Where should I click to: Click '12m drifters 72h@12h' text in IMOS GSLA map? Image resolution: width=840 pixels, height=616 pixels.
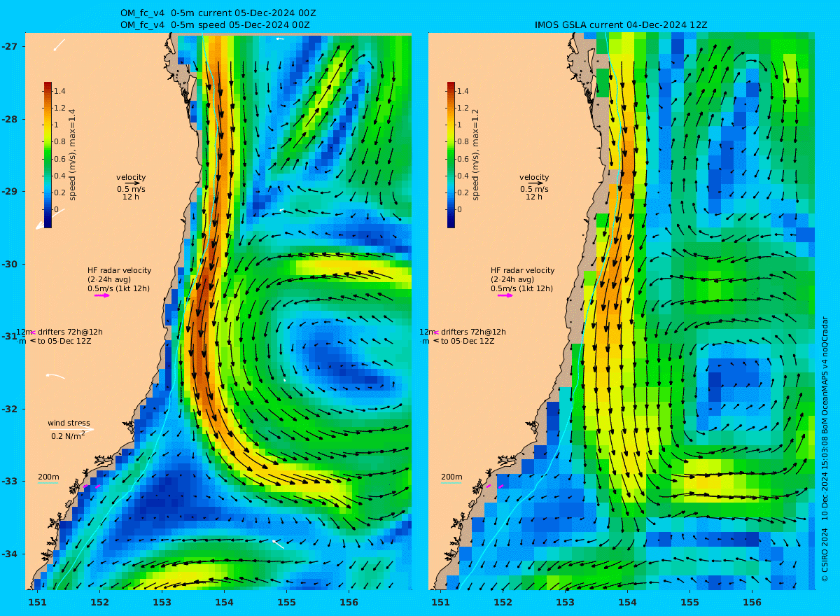462,332
